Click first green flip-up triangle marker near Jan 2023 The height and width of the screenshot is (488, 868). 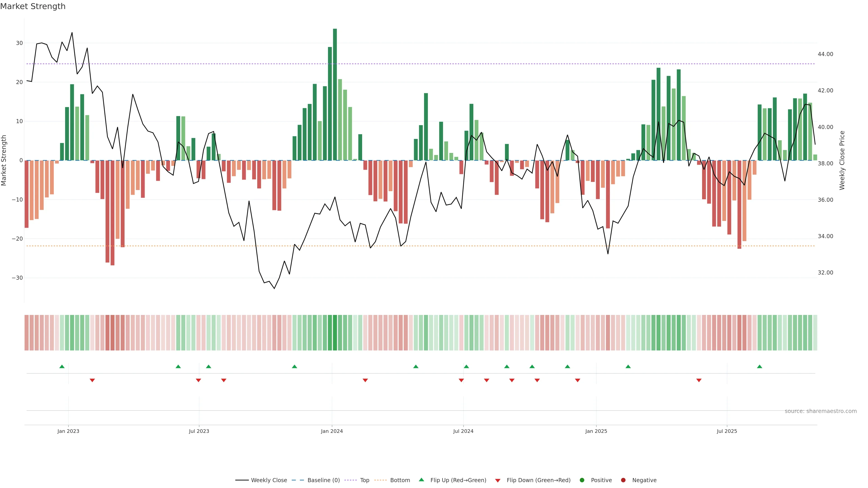62,366
